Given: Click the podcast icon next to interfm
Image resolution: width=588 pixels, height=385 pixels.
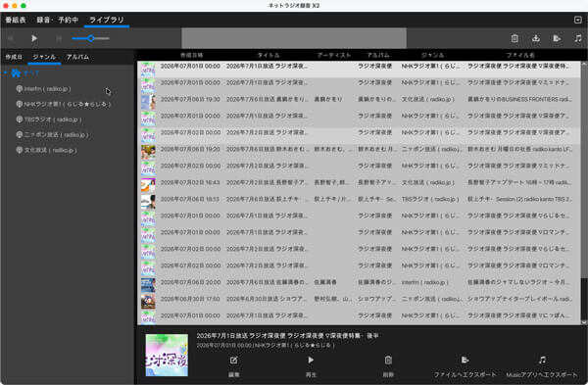Looking at the screenshot, I should click(20, 89).
